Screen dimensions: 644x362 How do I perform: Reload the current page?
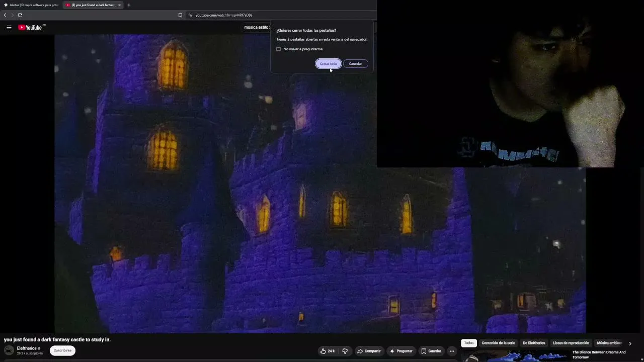(20, 15)
